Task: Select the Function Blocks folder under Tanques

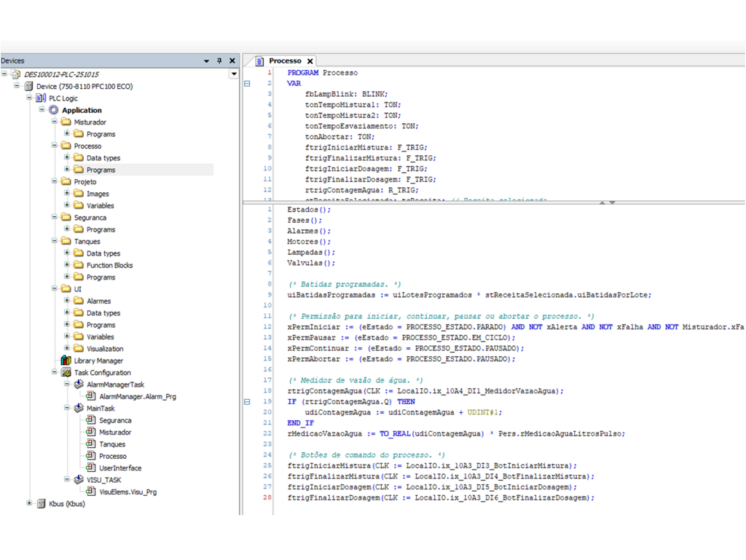Action: coord(109,266)
